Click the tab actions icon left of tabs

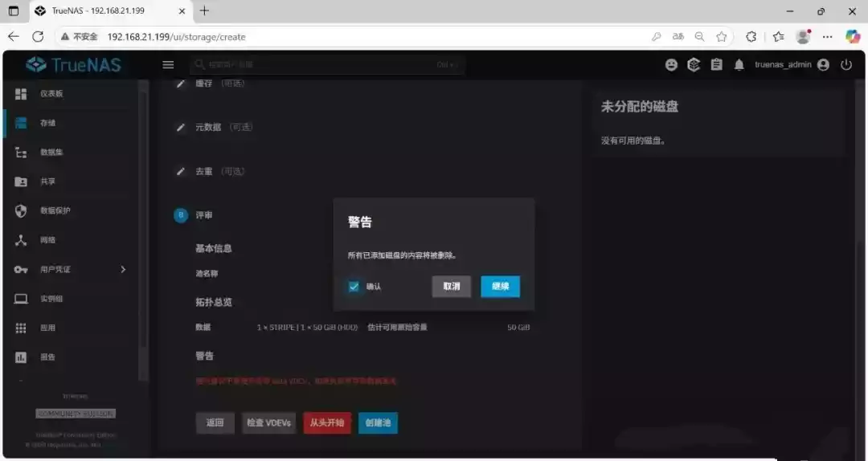[14, 11]
